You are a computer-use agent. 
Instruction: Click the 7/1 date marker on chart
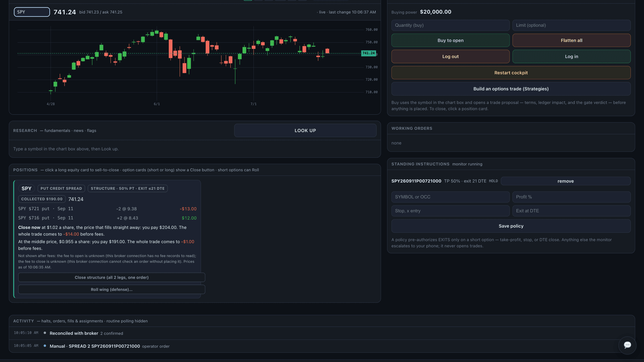(x=254, y=104)
